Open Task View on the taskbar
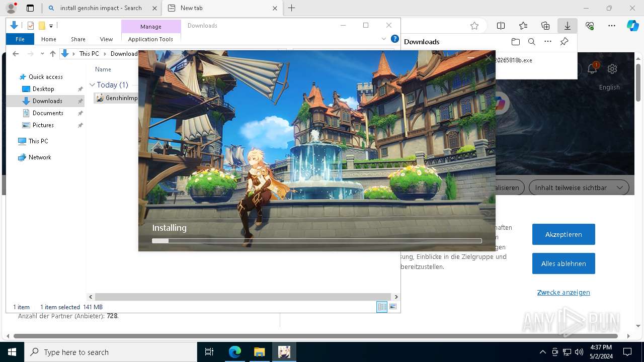 (x=209, y=352)
